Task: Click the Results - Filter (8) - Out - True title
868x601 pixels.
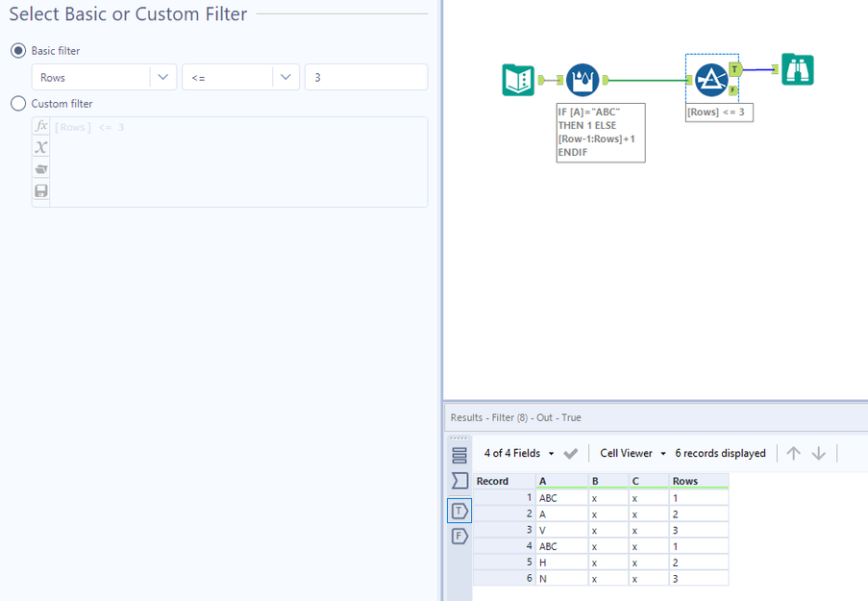Action: point(516,417)
